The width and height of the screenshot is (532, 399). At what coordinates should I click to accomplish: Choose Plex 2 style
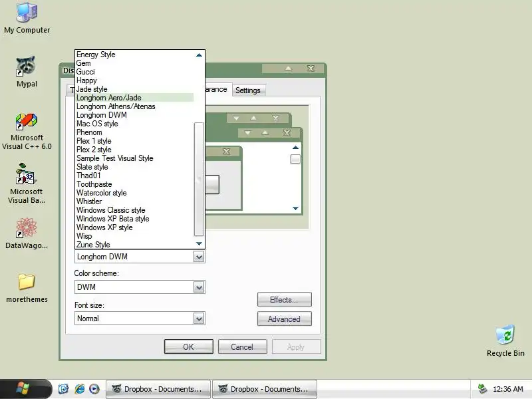tap(135, 150)
